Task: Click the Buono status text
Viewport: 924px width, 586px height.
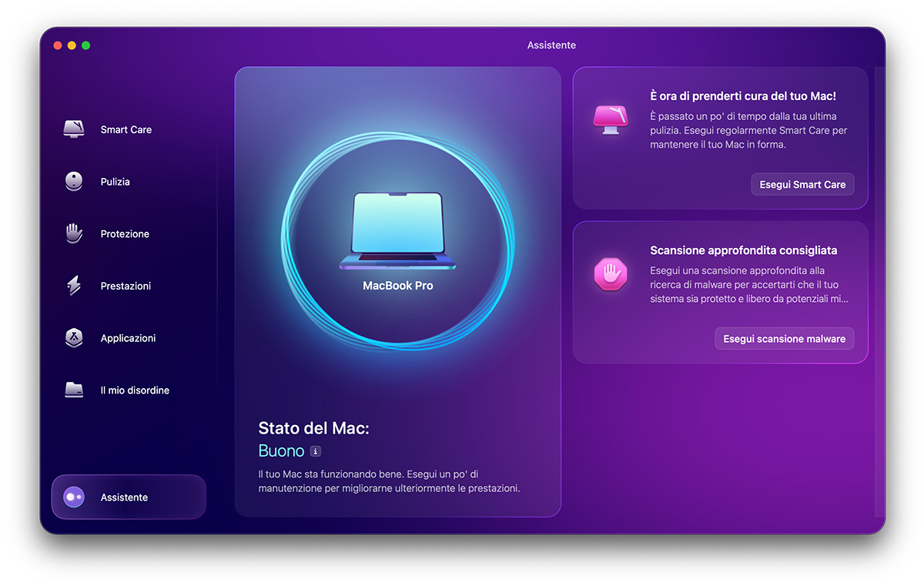Action: tap(281, 451)
